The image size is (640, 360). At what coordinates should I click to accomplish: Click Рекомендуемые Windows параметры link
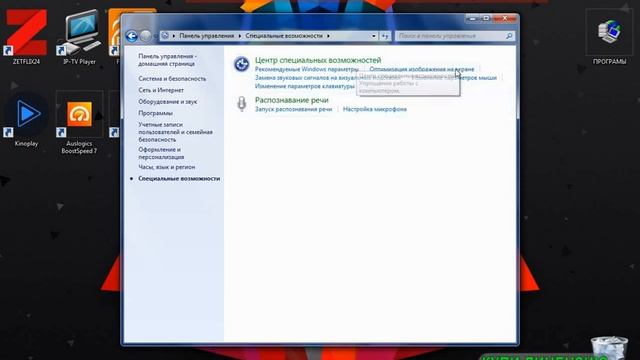(x=307, y=69)
